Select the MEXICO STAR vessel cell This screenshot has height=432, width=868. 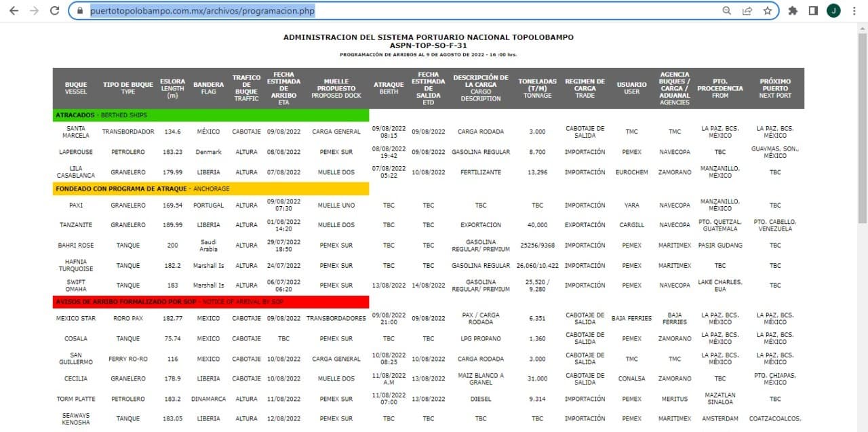coord(76,318)
